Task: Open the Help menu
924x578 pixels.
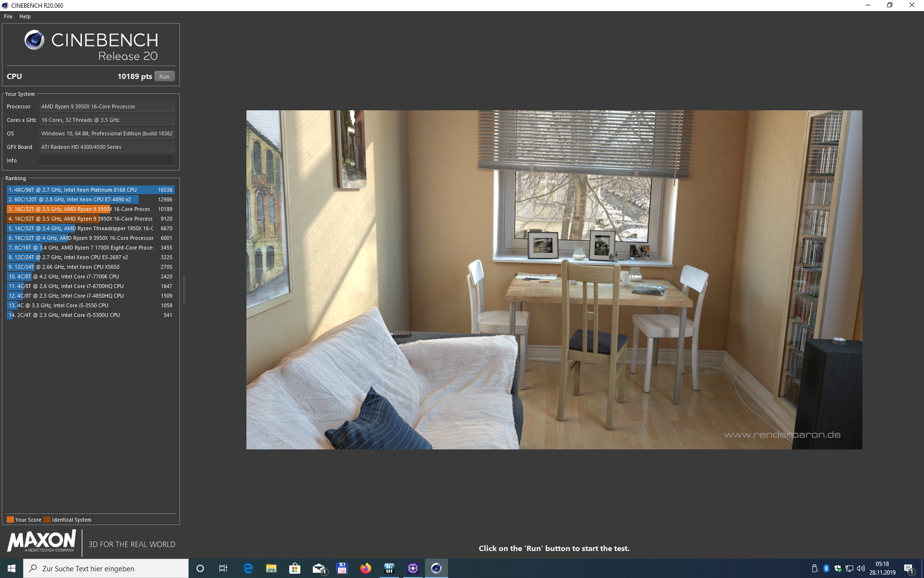Action: pyautogui.click(x=25, y=16)
